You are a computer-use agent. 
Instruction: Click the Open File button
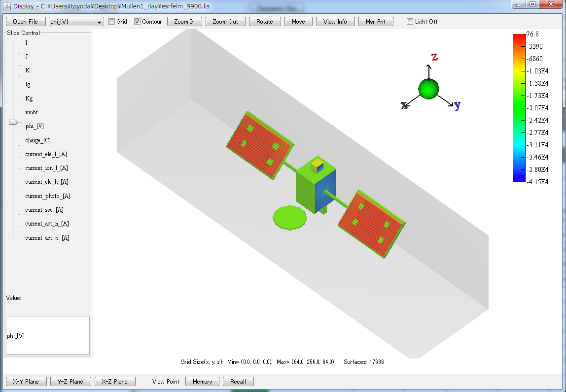[25, 22]
